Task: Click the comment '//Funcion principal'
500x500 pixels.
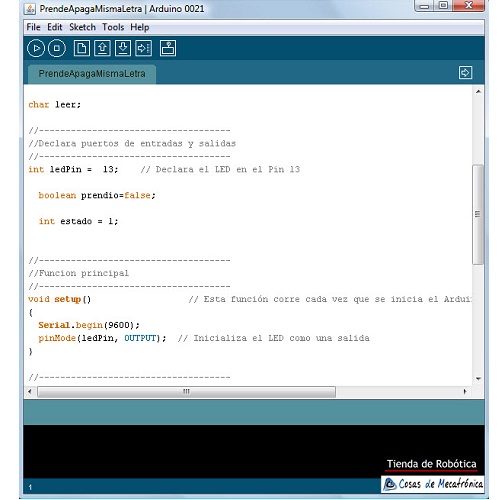Action: (78, 273)
